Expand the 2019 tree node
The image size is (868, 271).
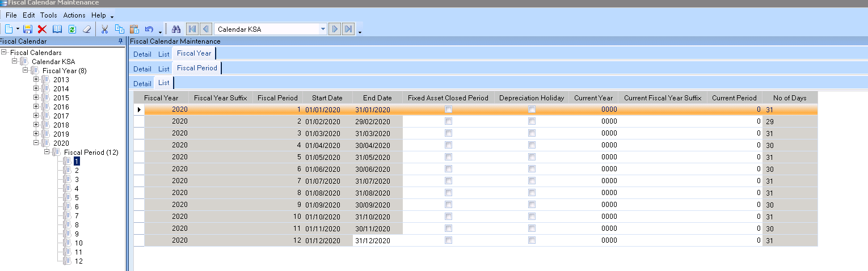tap(36, 134)
